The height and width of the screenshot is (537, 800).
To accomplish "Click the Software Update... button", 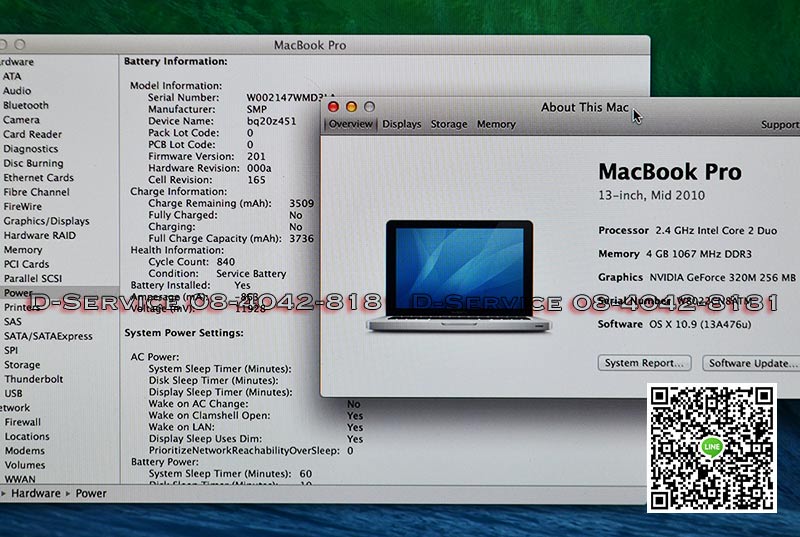I will click(751, 363).
